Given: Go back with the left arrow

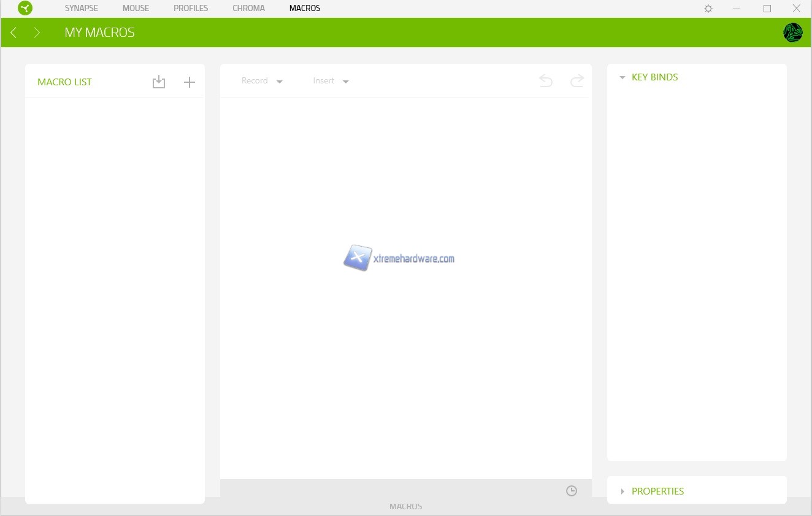Looking at the screenshot, I should (x=13, y=33).
